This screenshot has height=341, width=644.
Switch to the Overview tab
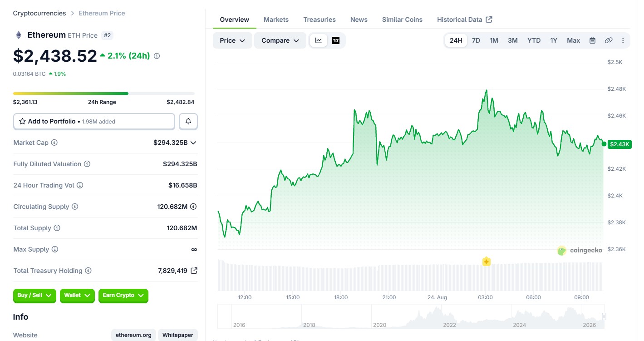(x=234, y=20)
